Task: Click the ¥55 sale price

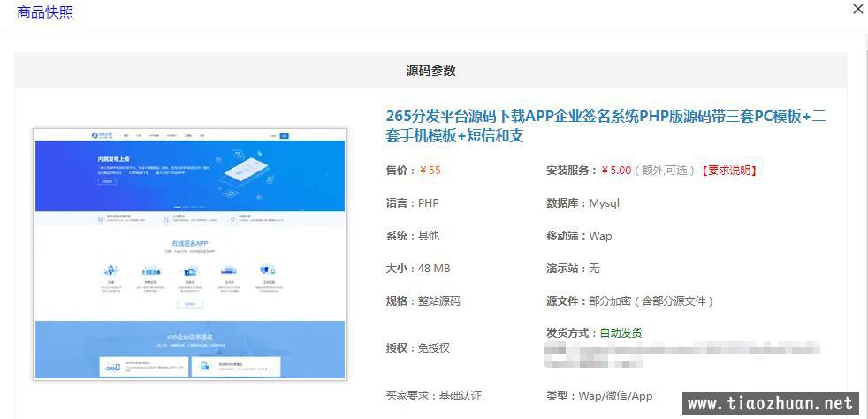Action: (430, 171)
